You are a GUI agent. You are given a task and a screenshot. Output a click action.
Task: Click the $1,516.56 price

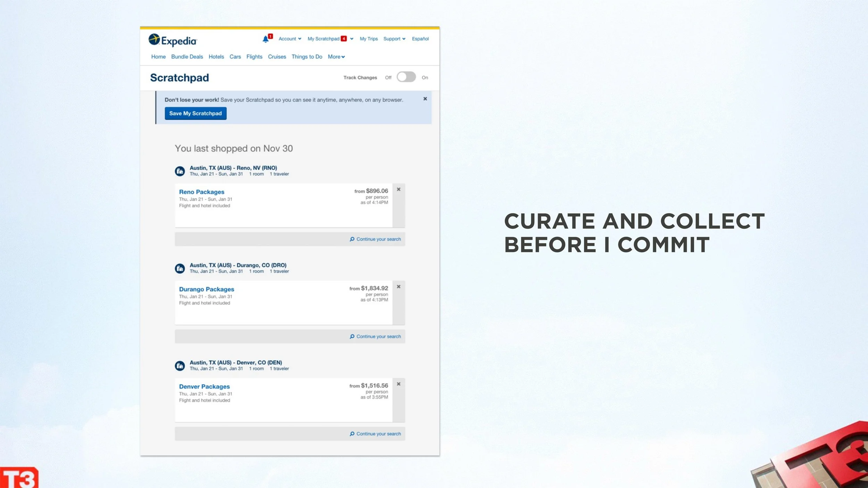(375, 386)
